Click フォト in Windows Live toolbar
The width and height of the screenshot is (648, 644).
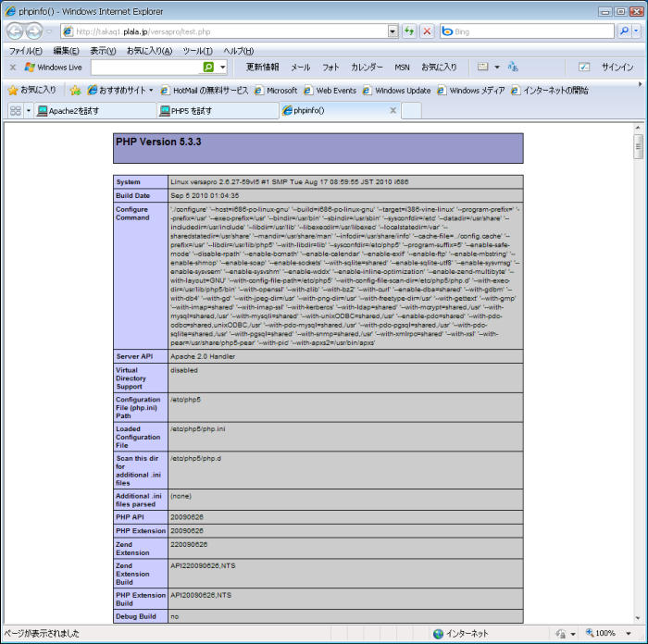click(330, 67)
